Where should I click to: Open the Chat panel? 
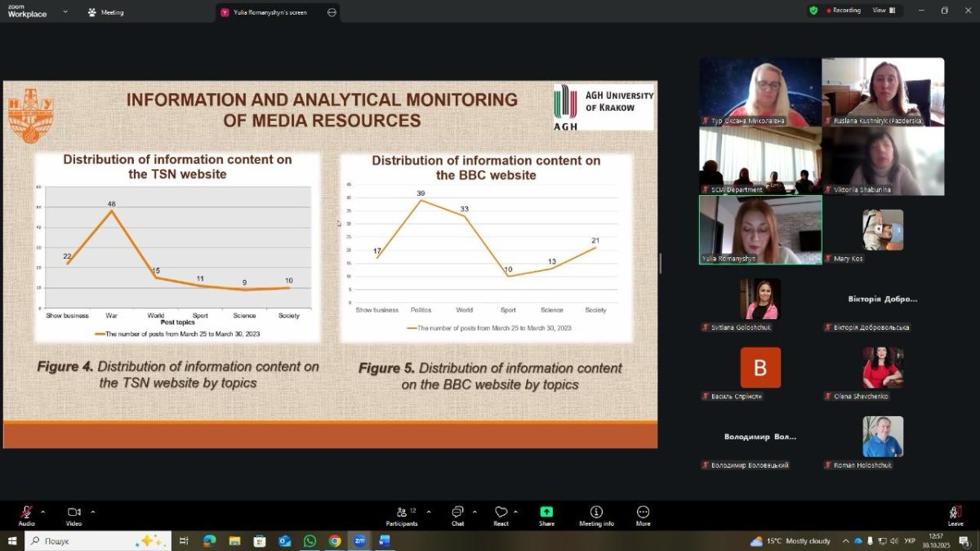pyautogui.click(x=457, y=515)
